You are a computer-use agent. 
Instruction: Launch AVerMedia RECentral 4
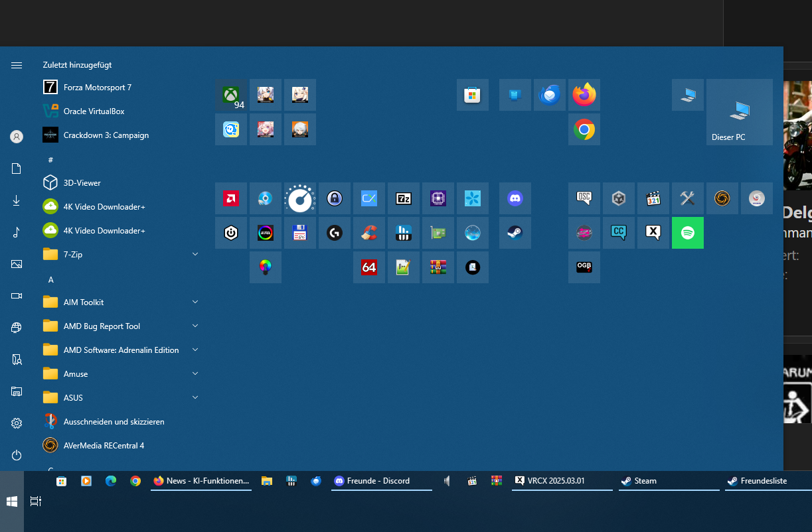point(121,445)
